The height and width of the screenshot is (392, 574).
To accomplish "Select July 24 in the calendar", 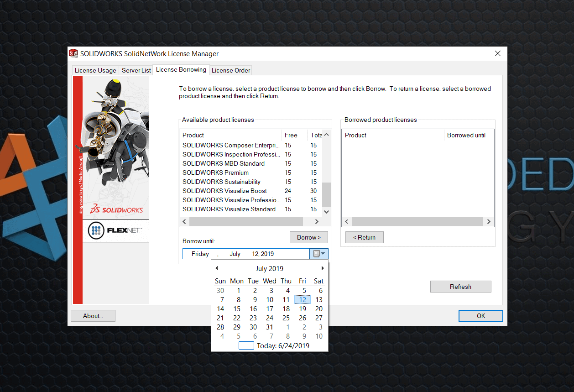I will (270, 318).
